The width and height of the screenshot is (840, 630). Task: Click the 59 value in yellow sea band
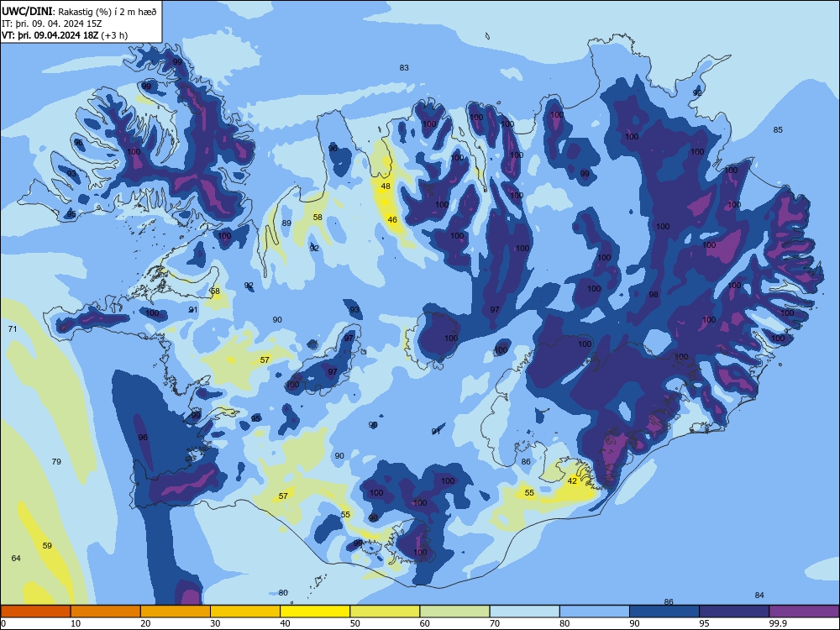(47, 545)
